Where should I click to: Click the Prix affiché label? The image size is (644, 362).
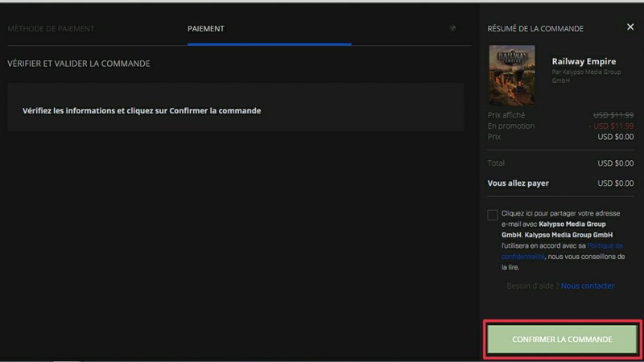pyautogui.click(x=506, y=115)
